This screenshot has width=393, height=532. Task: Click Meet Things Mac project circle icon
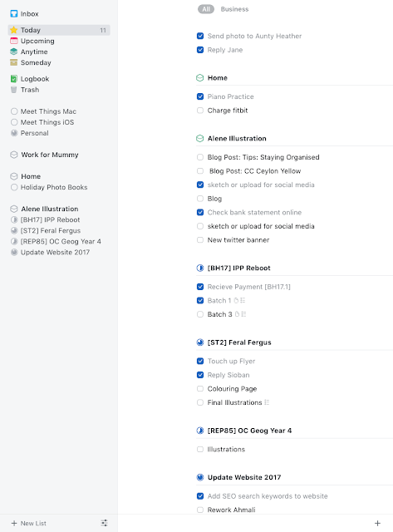(x=14, y=111)
